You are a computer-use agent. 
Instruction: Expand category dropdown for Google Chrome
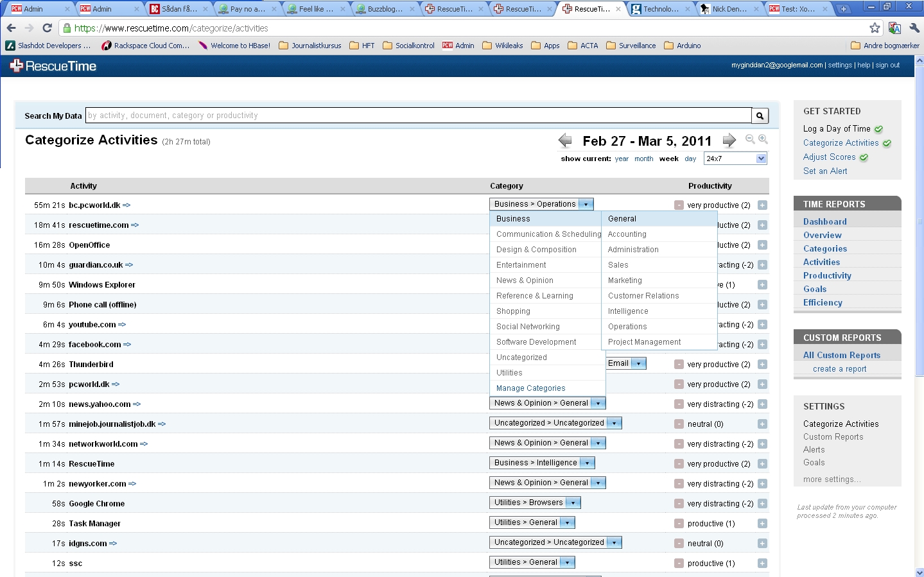573,503
